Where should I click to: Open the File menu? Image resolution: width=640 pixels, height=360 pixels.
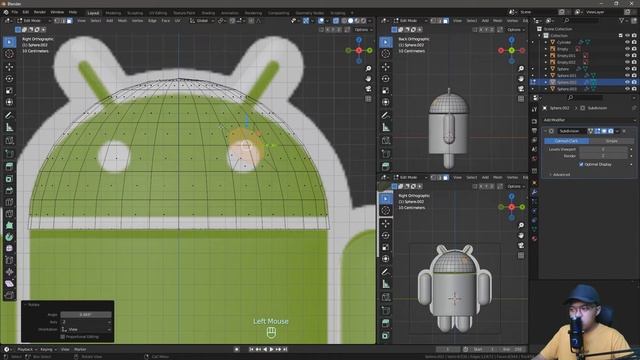15,12
